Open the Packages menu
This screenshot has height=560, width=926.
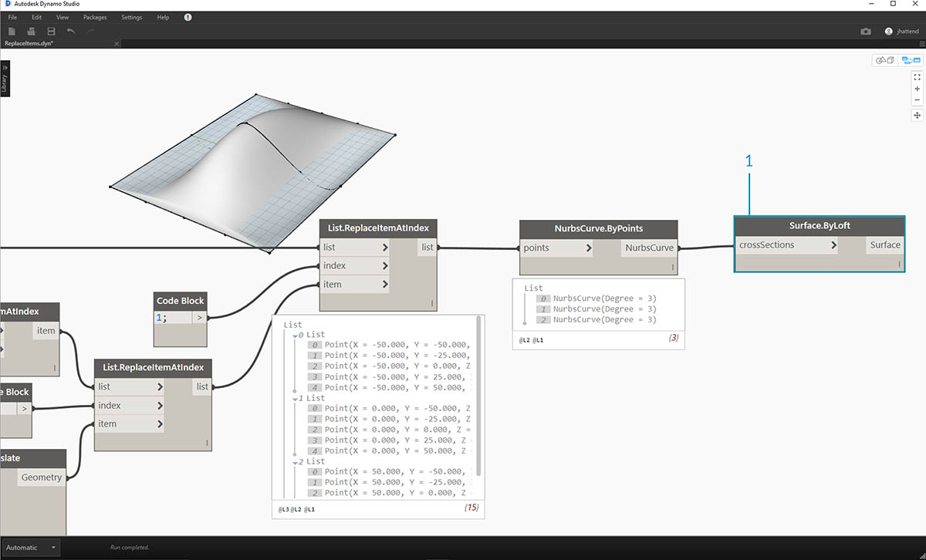point(95,17)
